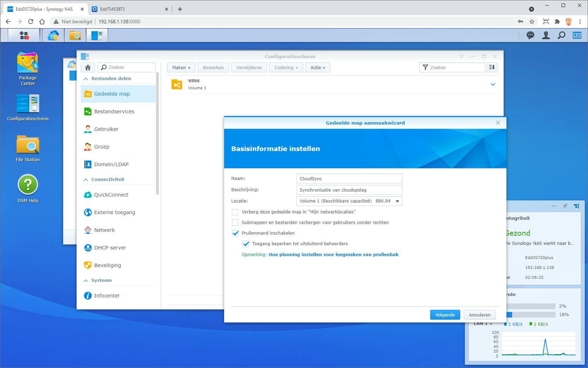Image resolution: width=588 pixels, height=368 pixels.
Task: Open the LAN 1 network dropdown
Action: point(483,324)
